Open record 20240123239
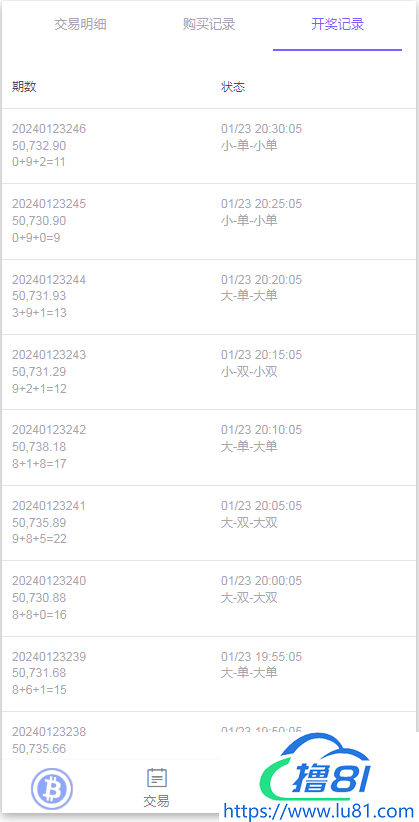The height and width of the screenshot is (822, 419). (210, 674)
